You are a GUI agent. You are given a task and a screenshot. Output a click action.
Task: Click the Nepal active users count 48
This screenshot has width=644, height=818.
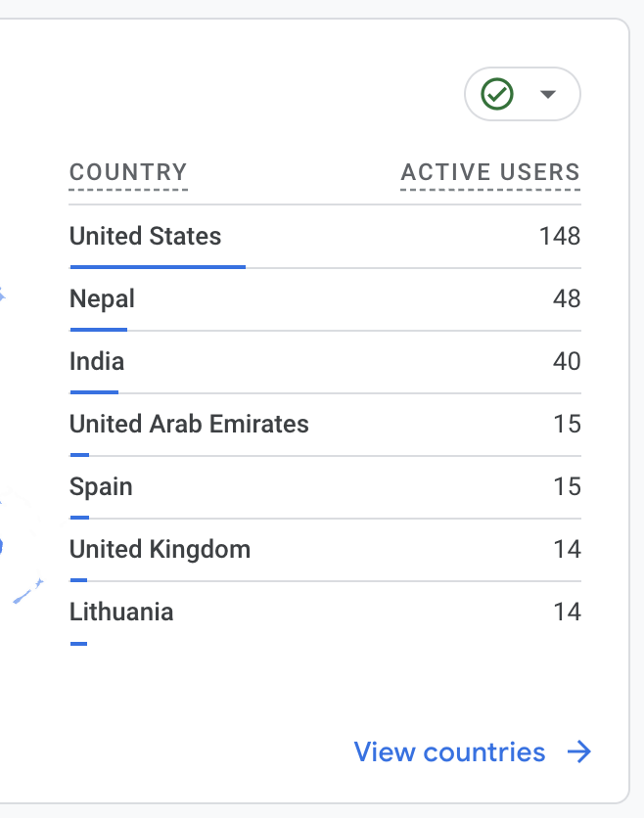(566, 298)
